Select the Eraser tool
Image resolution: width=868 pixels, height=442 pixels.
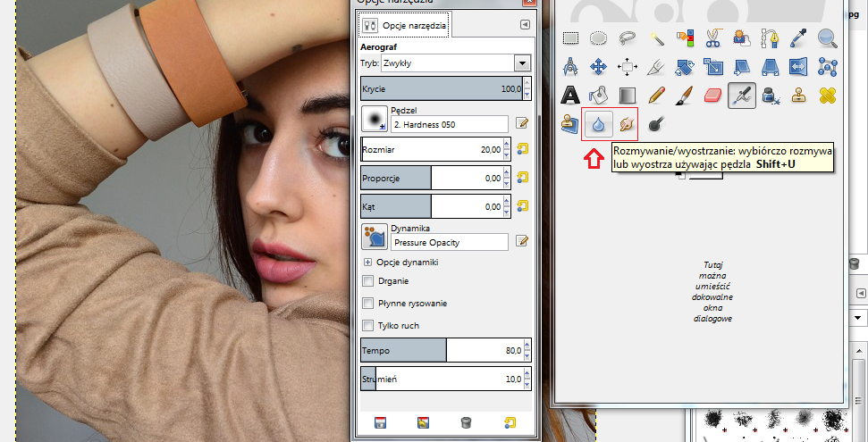pos(713,96)
